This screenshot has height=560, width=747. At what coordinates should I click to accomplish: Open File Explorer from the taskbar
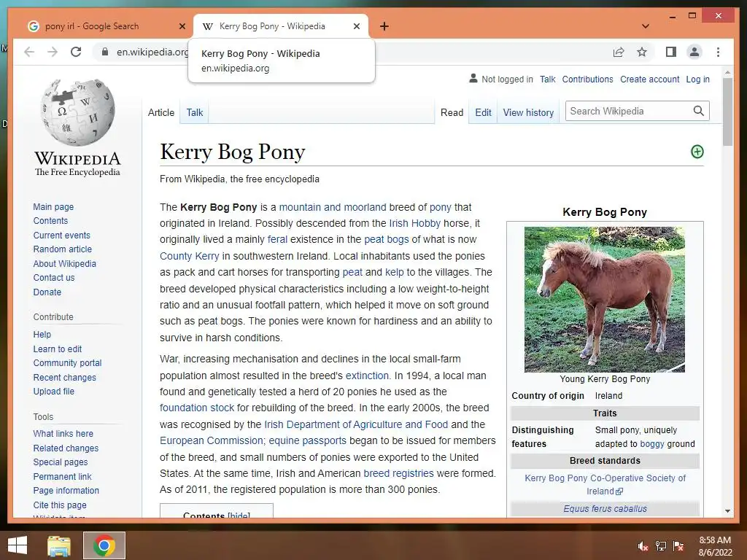[59, 545]
